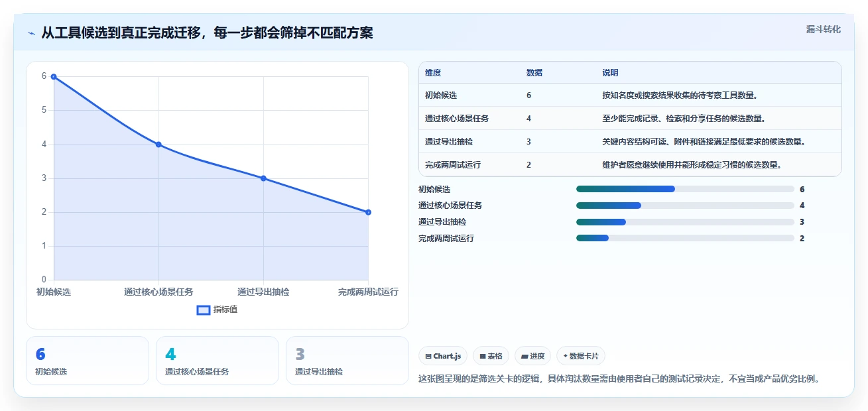Screen dimensions: 868x411
Task: Click the 通过核心场景任务 data point on chart
Action: click(158, 145)
